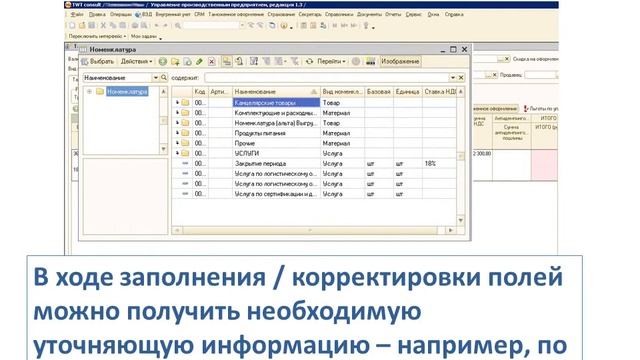The height and width of the screenshot is (360, 640).
Task: Click the Set filter icon in Номенклатура toolbar
Action: (254, 62)
